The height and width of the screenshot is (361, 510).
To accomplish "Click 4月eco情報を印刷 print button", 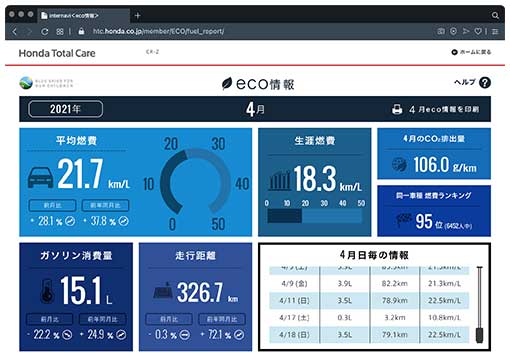I will [x=435, y=109].
